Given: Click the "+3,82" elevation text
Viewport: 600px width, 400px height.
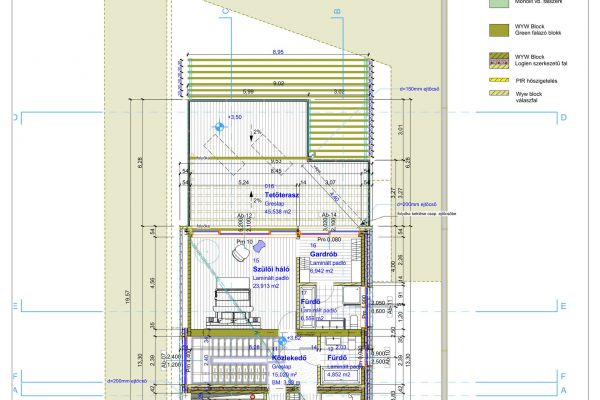Looking at the screenshot, I should 294,338.
